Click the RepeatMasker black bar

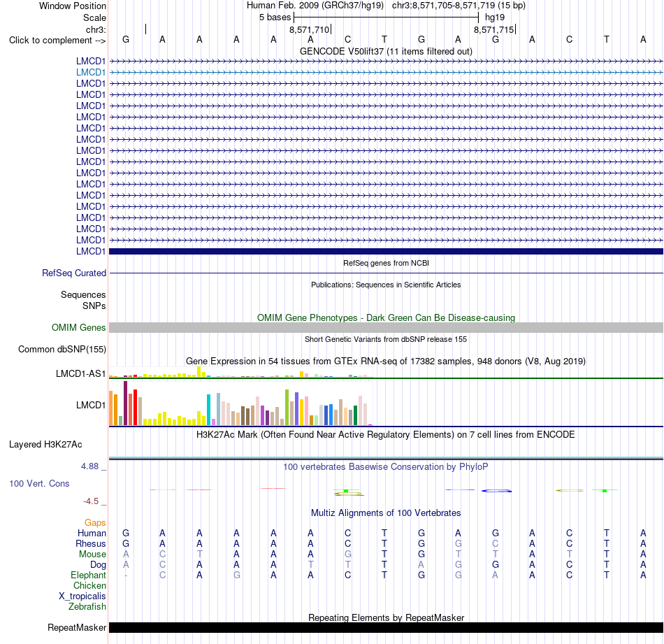(386, 627)
